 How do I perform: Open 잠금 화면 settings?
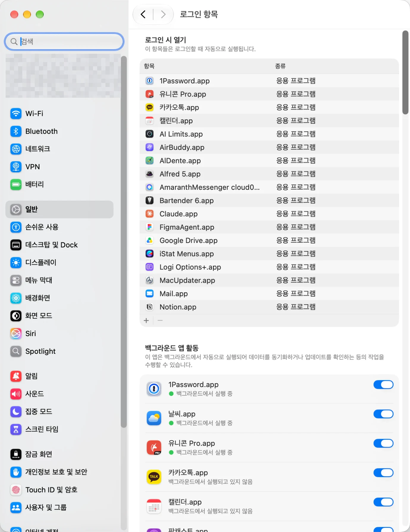click(59, 454)
